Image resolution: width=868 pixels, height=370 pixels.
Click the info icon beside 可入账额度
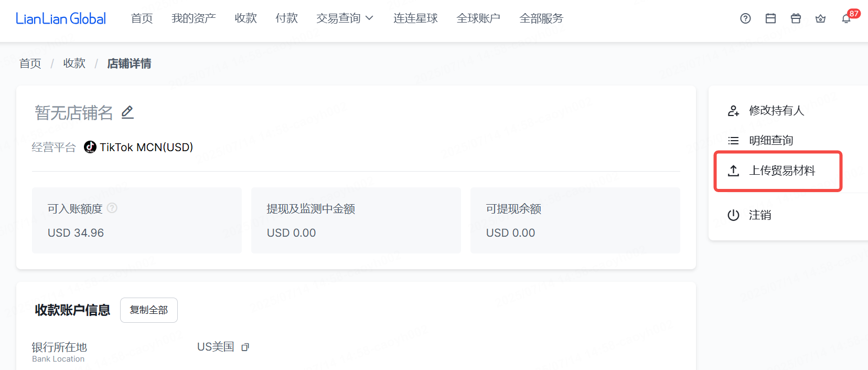click(112, 208)
